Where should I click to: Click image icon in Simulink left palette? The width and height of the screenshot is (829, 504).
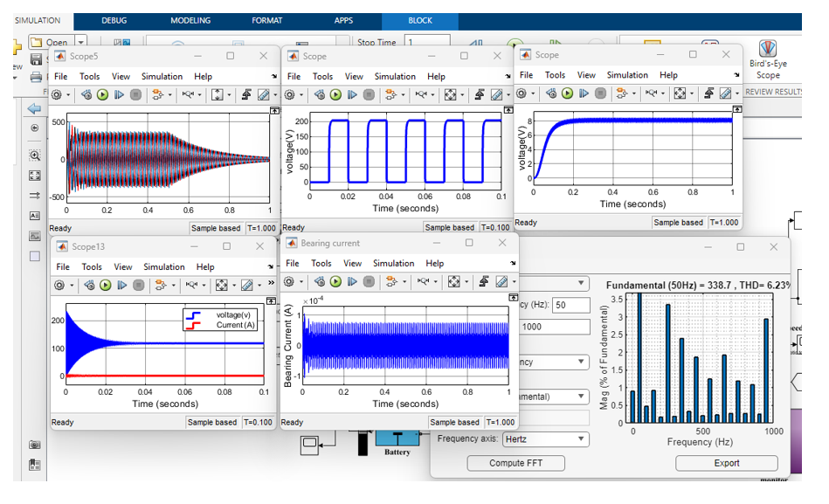pyautogui.click(x=34, y=236)
